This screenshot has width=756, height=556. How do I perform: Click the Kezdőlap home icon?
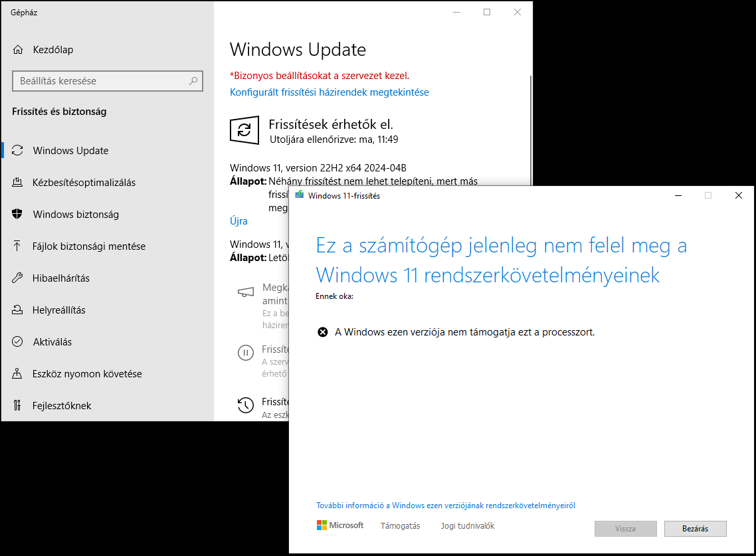tap(17, 49)
